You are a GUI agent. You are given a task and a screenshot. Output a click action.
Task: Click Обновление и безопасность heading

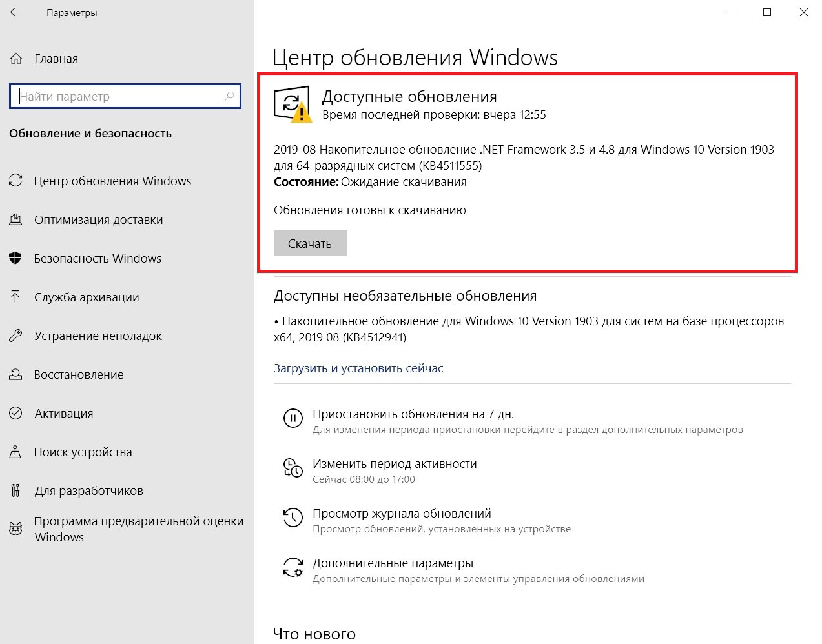point(90,134)
